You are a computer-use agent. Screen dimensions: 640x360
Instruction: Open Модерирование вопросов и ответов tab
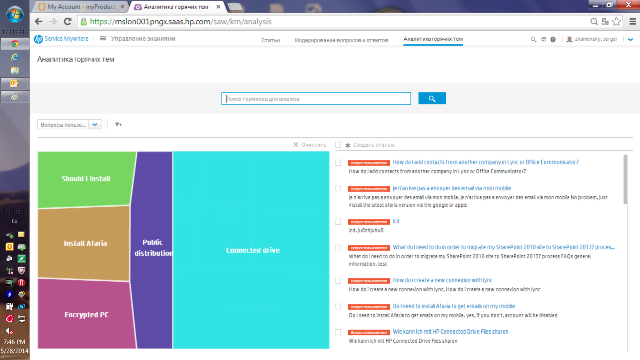point(341,40)
